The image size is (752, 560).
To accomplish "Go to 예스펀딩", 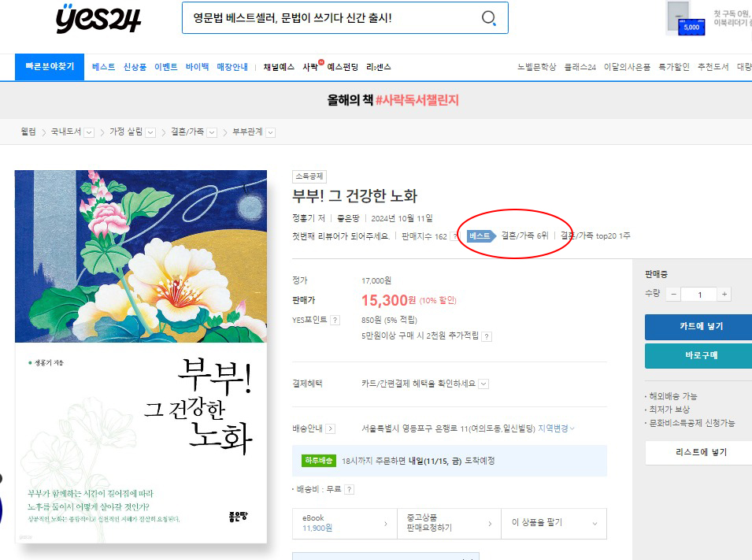I will [343, 67].
